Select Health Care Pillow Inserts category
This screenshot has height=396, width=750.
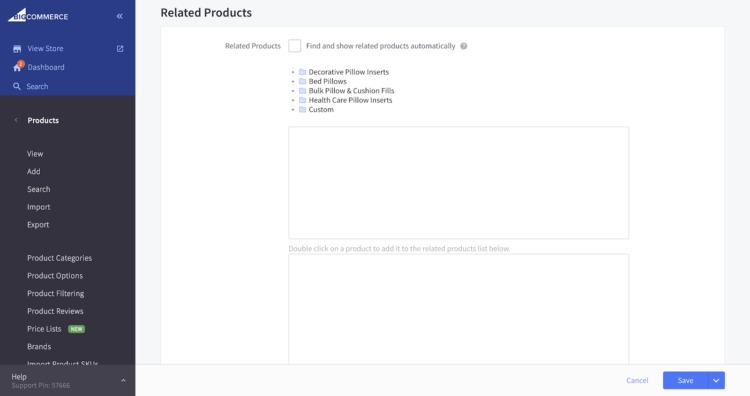(x=350, y=100)
